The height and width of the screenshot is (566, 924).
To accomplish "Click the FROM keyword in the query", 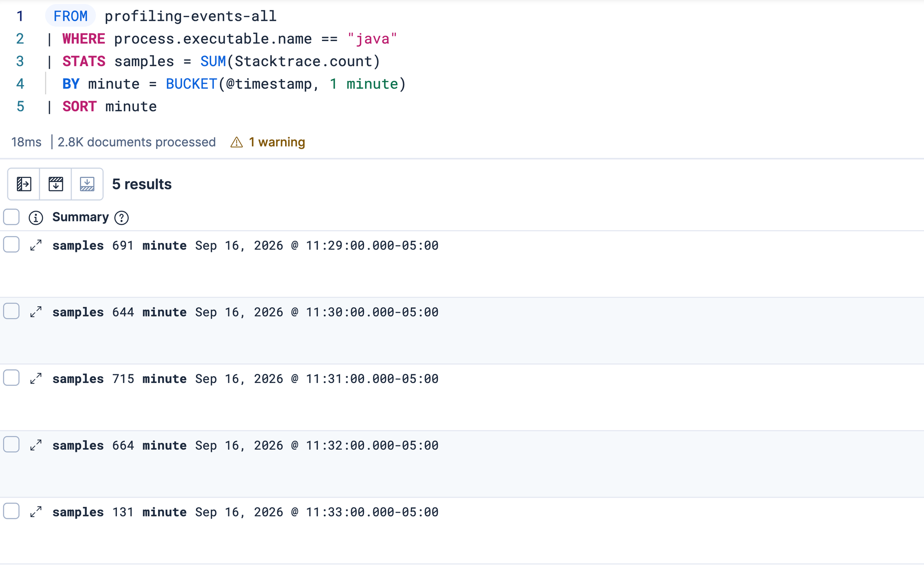I will 70,16.
